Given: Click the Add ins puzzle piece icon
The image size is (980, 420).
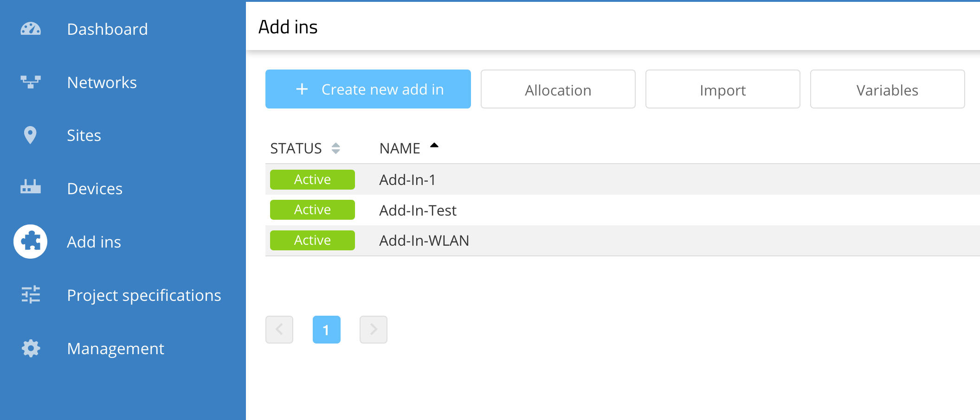Looking at the screenshot, I should point(31,242).
